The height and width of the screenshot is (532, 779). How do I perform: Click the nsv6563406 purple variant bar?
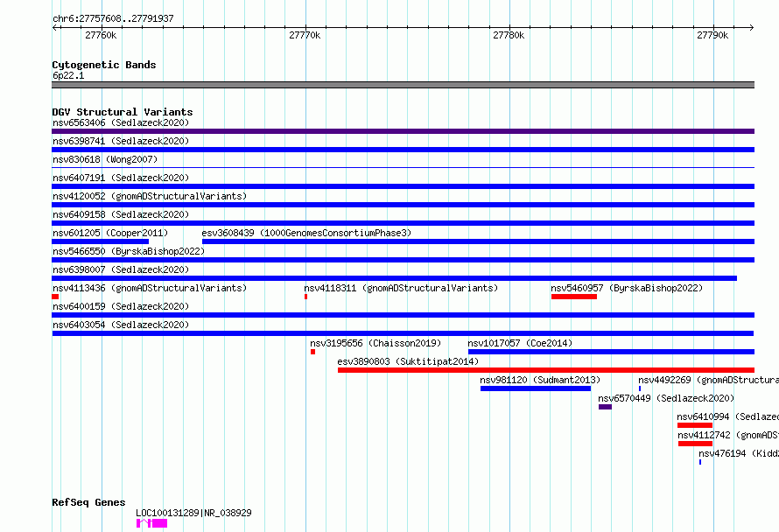403,131
